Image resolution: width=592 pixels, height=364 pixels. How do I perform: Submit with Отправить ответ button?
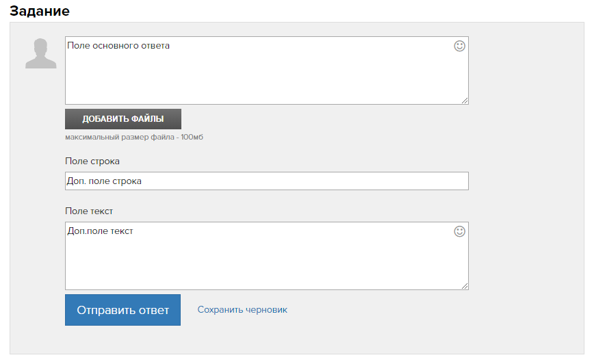123,310
